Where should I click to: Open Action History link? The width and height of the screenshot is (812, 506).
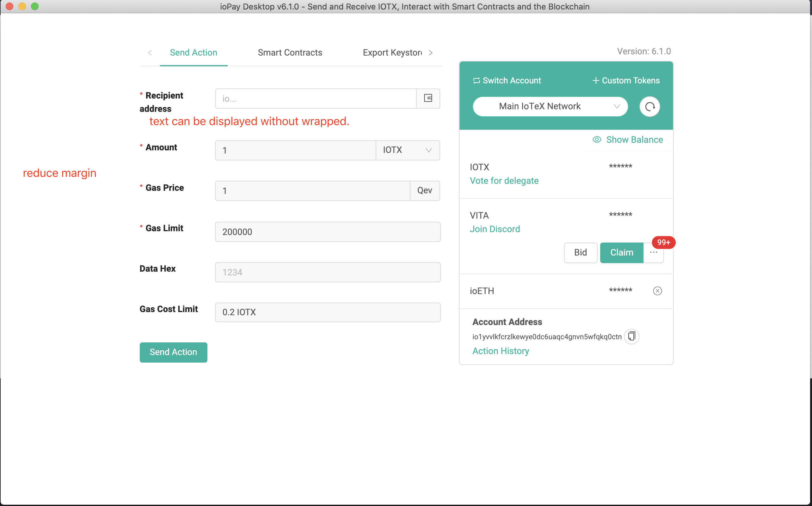(x=500, y=351)
